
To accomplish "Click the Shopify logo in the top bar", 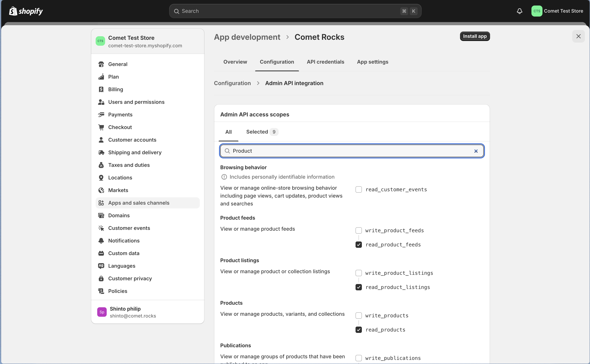I will (x=26, y=11).
